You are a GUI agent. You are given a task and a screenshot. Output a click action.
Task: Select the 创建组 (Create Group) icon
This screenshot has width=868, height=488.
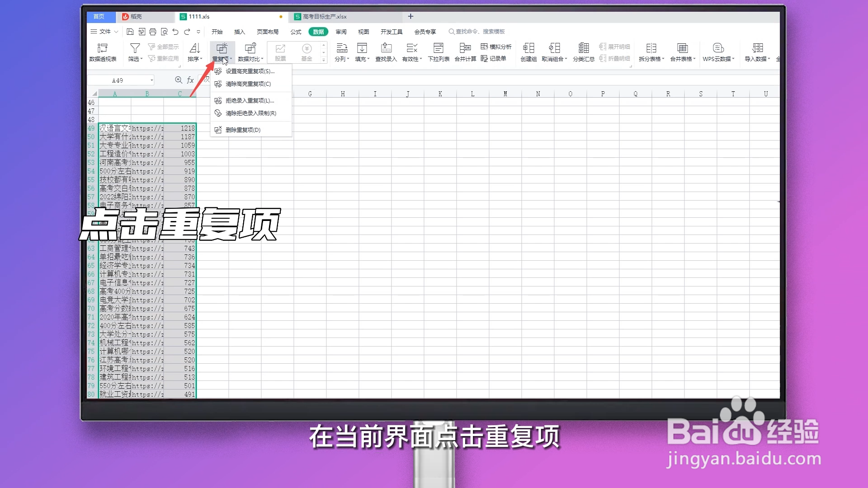(528, 52)
